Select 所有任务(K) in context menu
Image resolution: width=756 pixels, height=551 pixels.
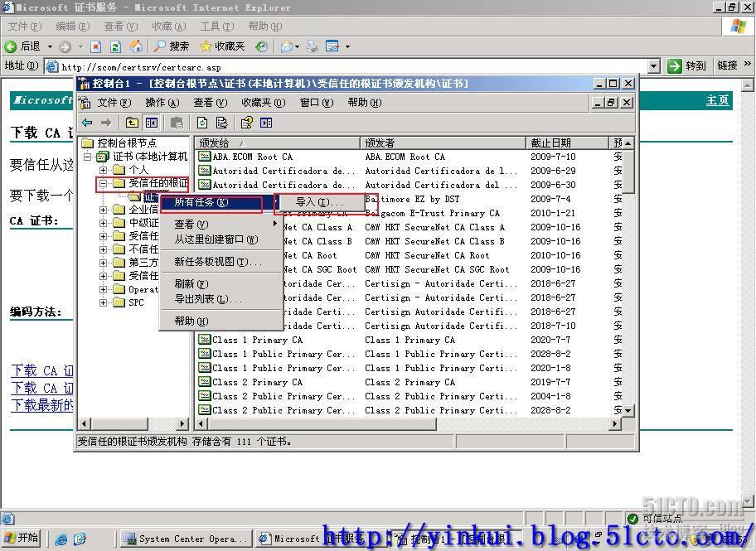tap(220, 202)
